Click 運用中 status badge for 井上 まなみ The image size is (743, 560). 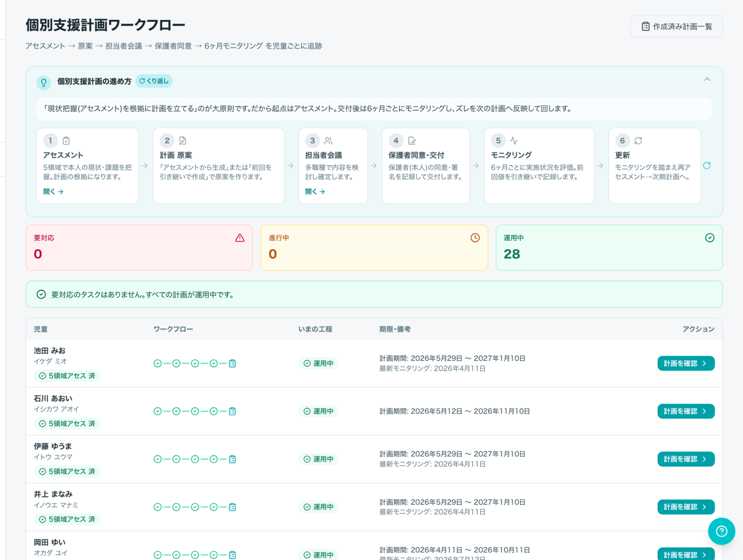(318, 507)
